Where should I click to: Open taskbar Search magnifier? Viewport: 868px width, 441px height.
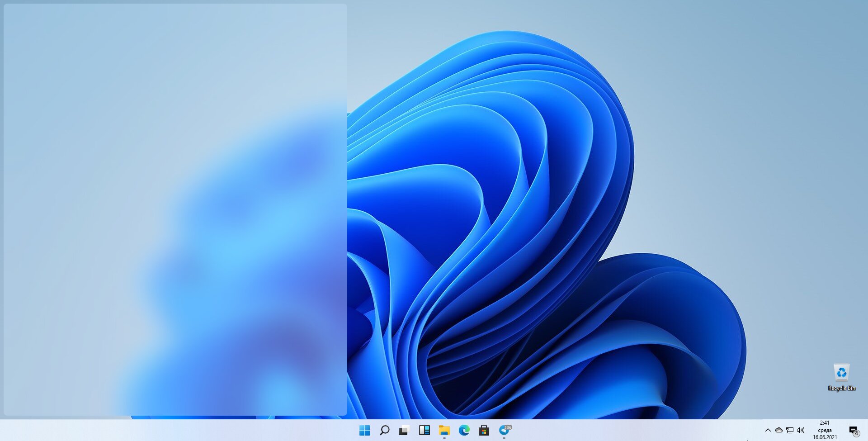point(384,430)
